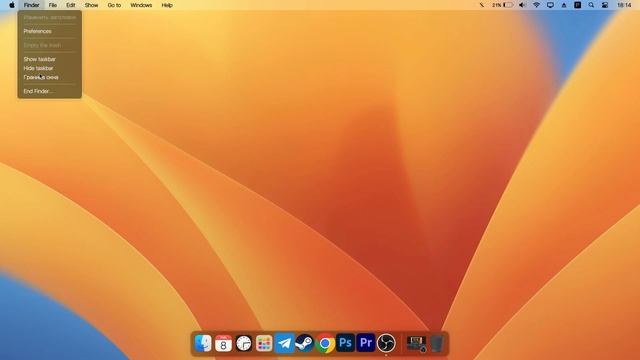This screenshot has height=360, width=640.
Task: Launch Steam from the Dock
Action: (304, 343)
